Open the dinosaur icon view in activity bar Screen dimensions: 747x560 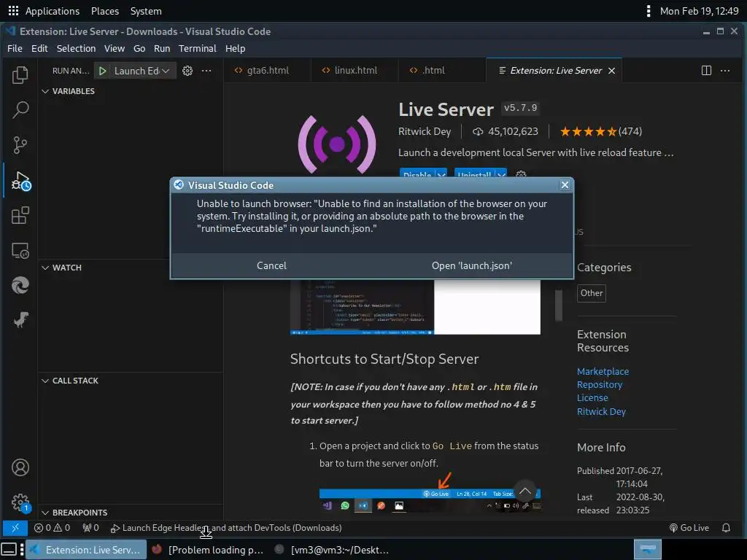20,320
